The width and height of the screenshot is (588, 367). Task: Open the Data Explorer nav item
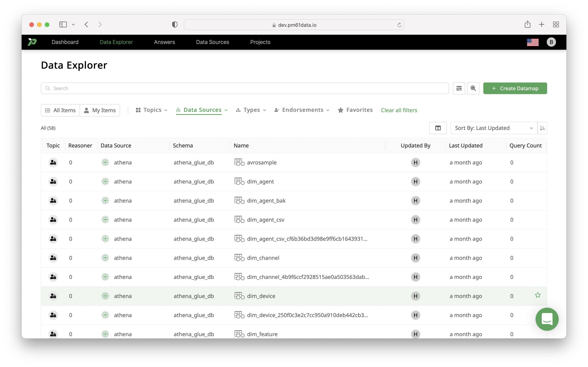(x=116, y=42)
